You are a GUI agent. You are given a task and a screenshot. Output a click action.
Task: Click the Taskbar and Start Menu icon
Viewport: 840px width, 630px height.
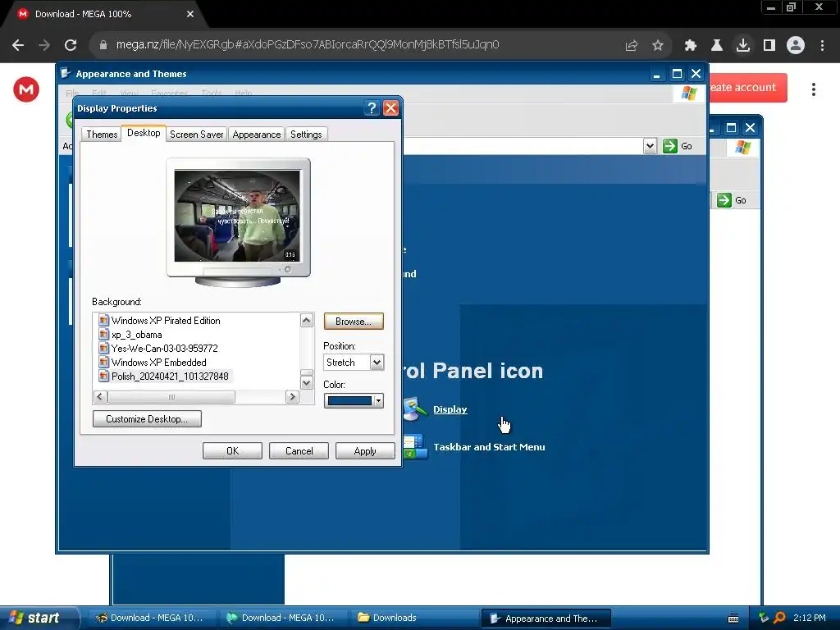pyautogui.click(x=415, y=447)
